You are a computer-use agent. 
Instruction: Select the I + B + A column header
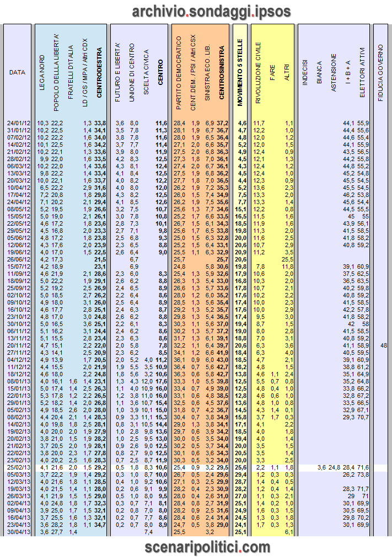tap(348, 72)
